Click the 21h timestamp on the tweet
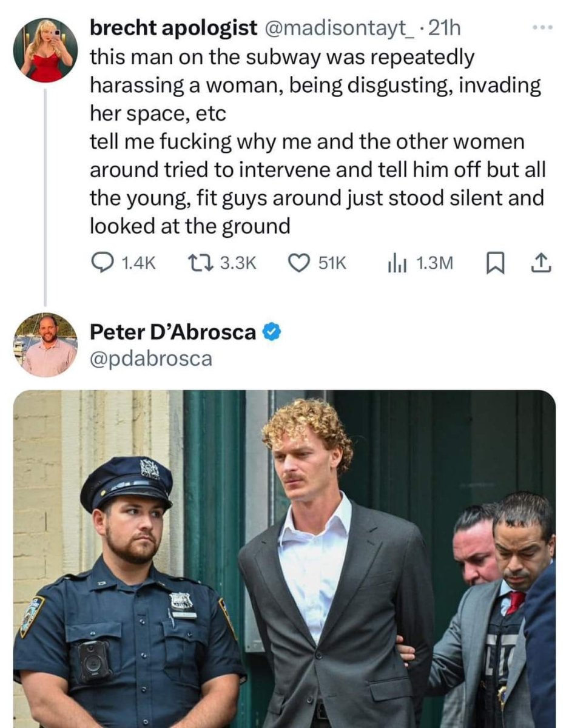This screenshot has width=569, height=728. (446, 29)
